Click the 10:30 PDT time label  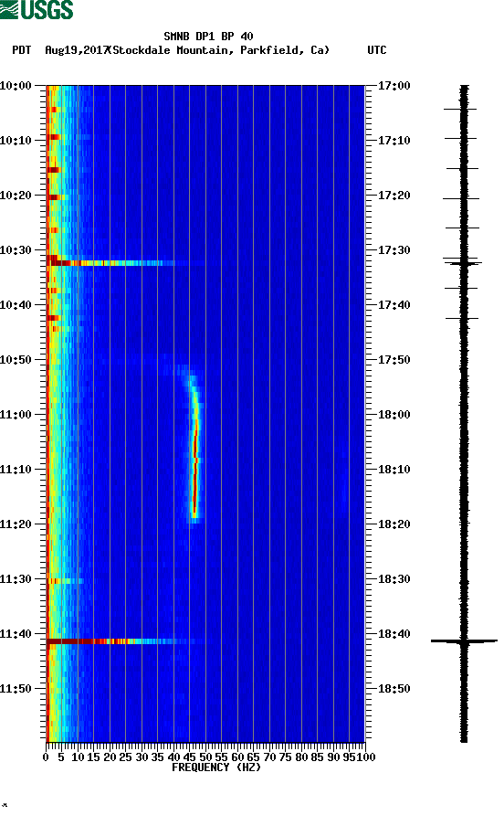[16, 250]
